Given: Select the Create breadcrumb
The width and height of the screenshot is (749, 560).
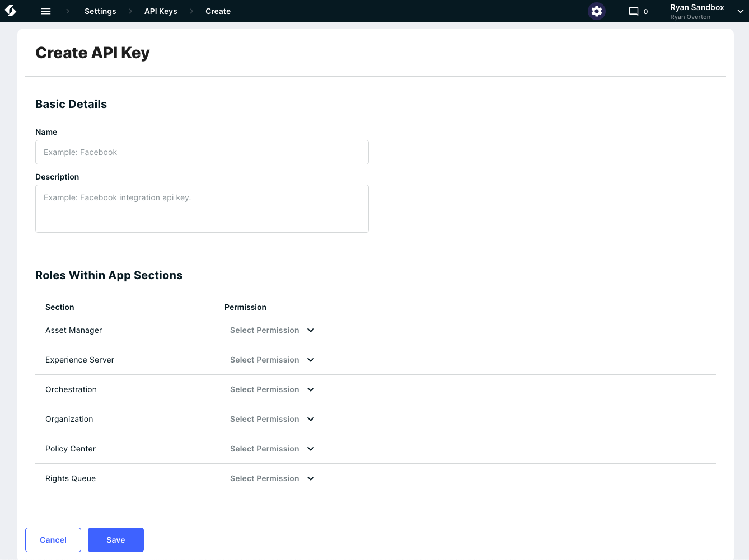Looking at the screenshot, I should [x=218, y=11].
